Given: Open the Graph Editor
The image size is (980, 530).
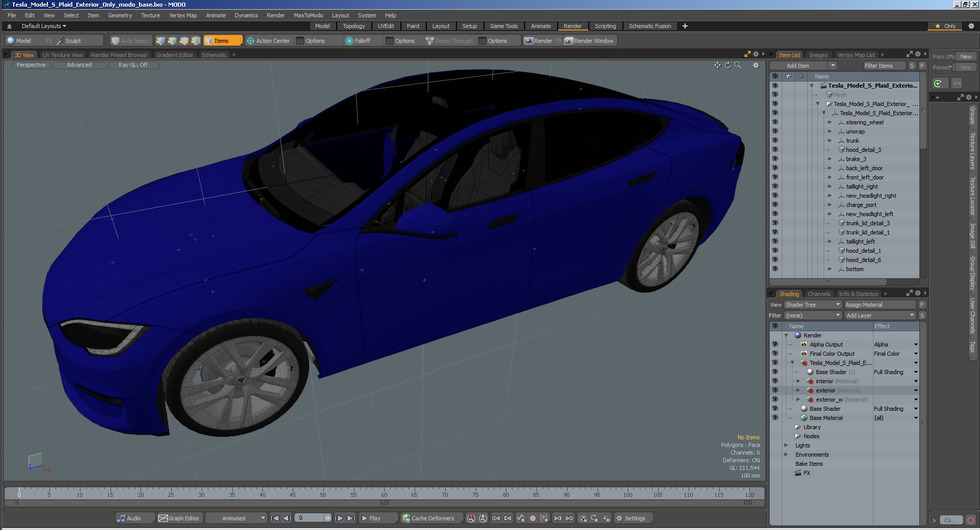Looking at the screenshot, I should (179, 518).
